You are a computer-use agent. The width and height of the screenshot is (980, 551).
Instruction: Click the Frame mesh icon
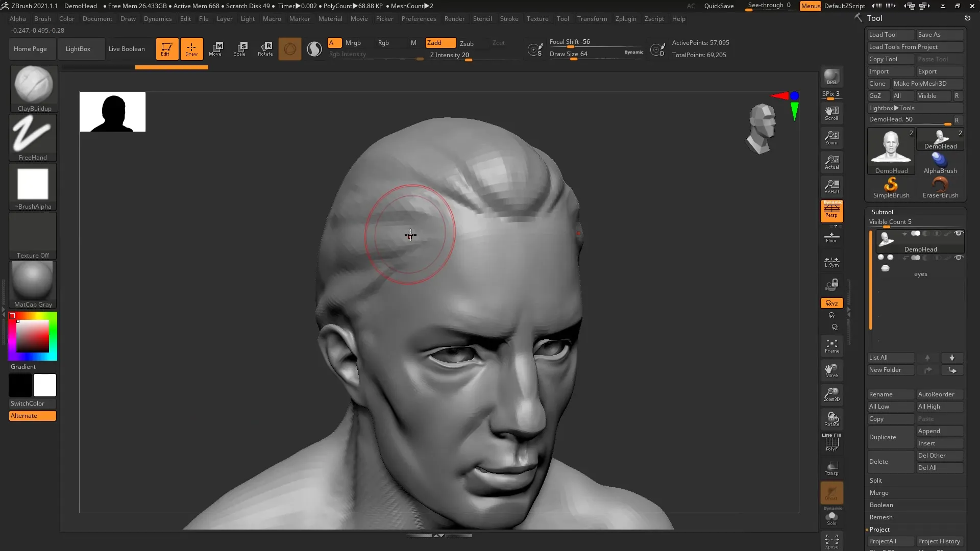pos(831,346)
